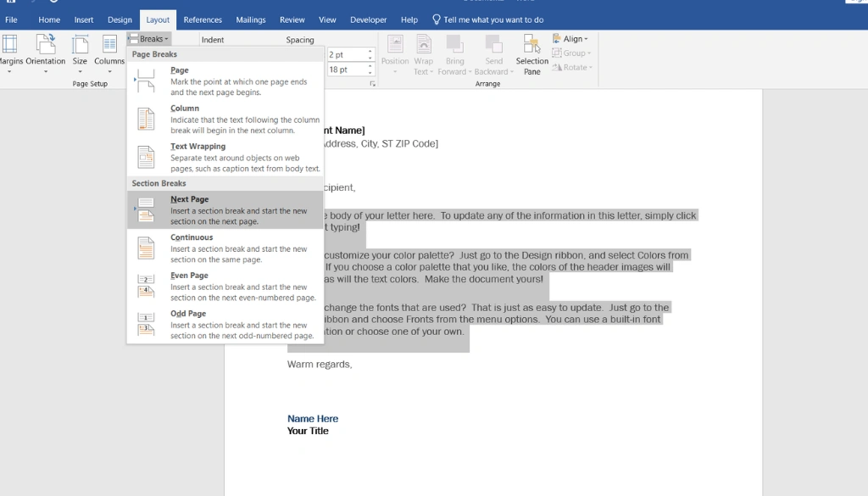Expand the Orientation dropdown arrow

point(46,72)
